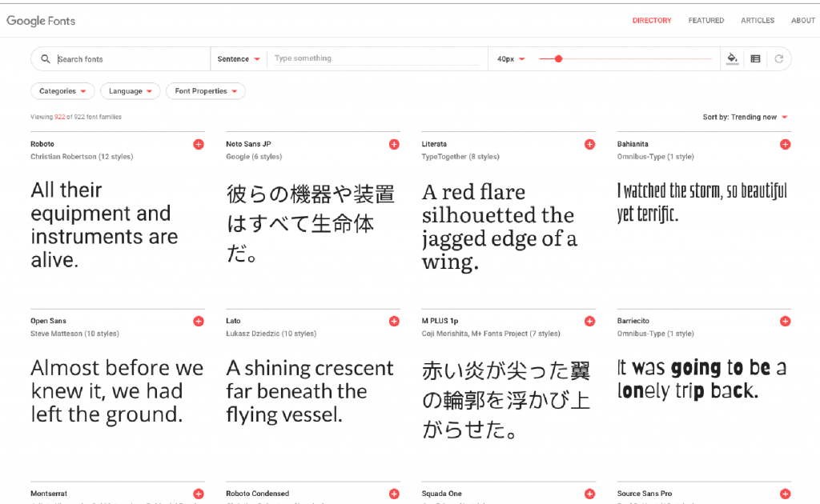This screenshot has width=820, height=504.
Task: Open the About tab
Action: click(802, 20)
